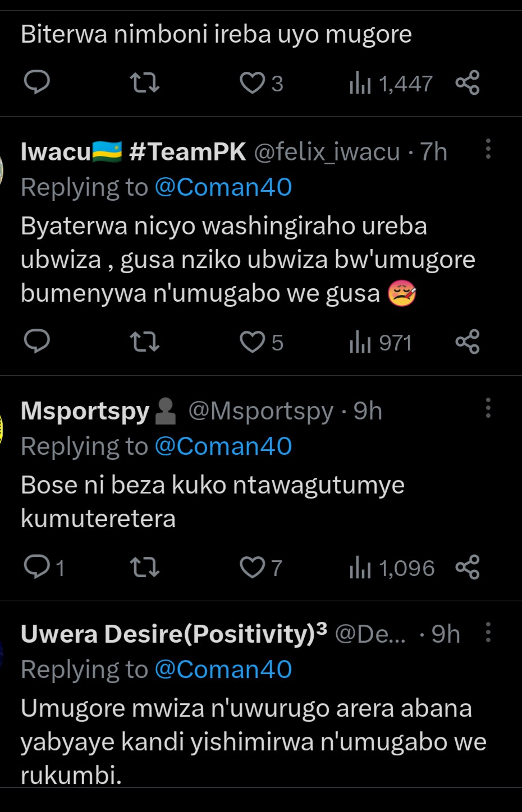The width and height of the screenshot is (522, 812).
Task: Open more options for Uwera Desire tweet
Action: pos(488,632)
